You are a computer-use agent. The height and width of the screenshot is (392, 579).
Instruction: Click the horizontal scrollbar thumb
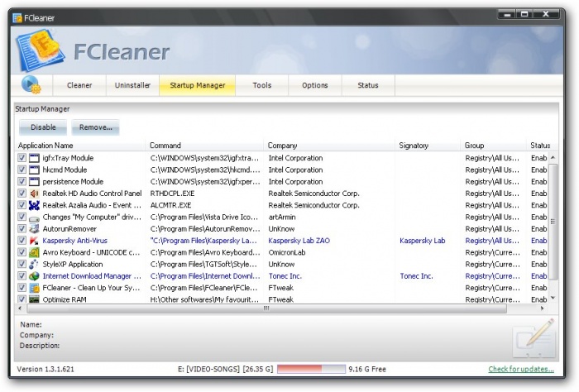[266, 308]
